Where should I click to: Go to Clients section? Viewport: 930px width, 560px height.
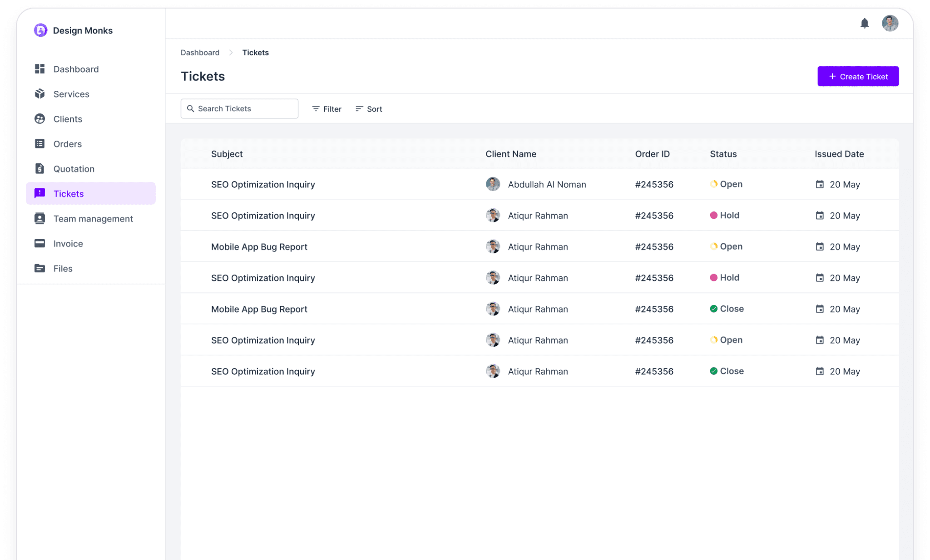(x=91, y=119)
